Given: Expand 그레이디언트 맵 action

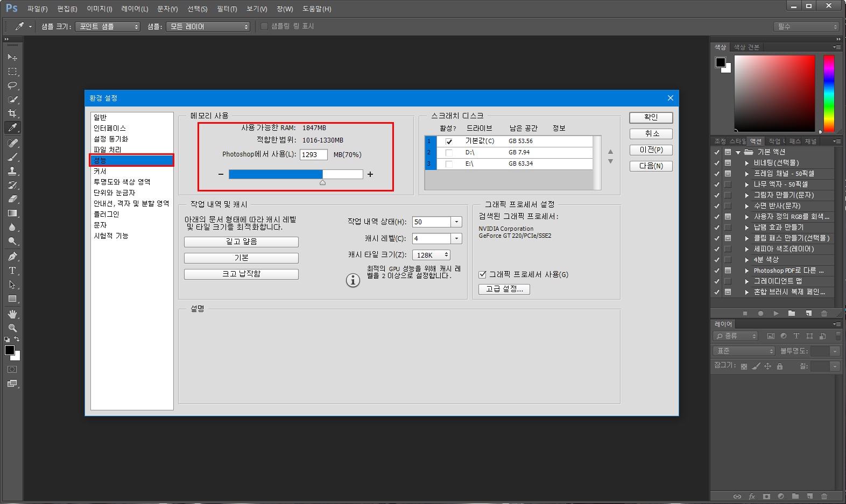Looking at the screenshot, I should coord(746,281).
